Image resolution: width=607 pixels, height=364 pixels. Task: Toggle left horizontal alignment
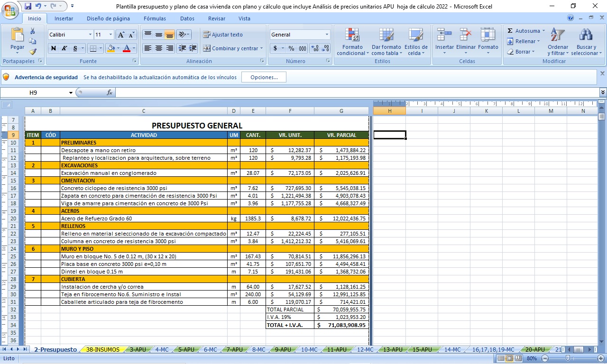click(x=147, y=48)
